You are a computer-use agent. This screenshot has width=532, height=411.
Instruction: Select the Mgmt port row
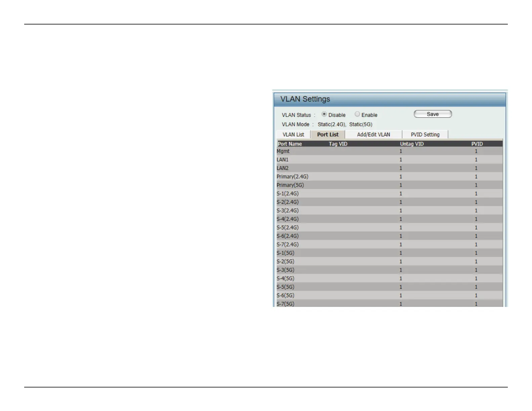coord(390,151)
